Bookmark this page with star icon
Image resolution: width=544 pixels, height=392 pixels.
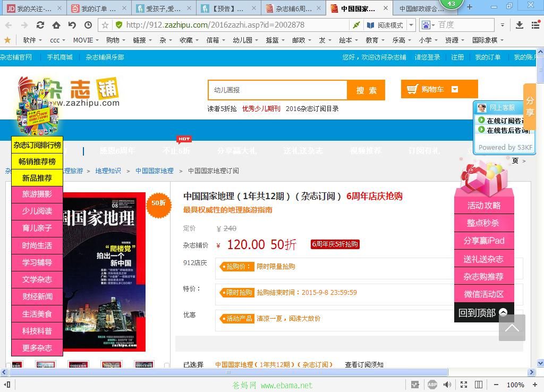(105, 25)
